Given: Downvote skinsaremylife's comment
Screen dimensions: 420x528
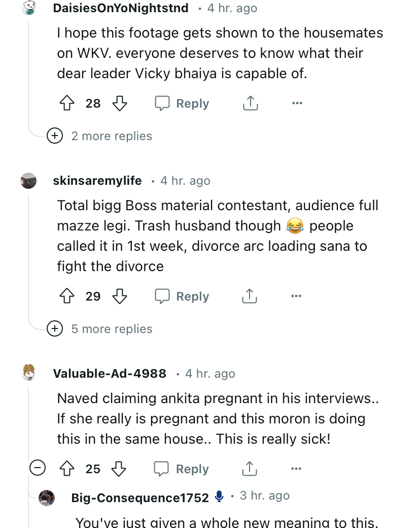Looking at the screenshot, I should [119, 296].
